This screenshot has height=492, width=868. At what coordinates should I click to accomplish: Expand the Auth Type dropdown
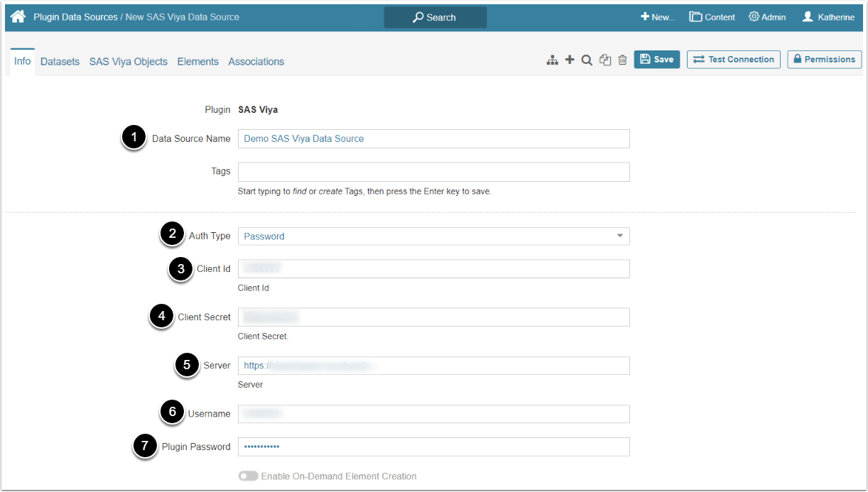click(433, 236)
